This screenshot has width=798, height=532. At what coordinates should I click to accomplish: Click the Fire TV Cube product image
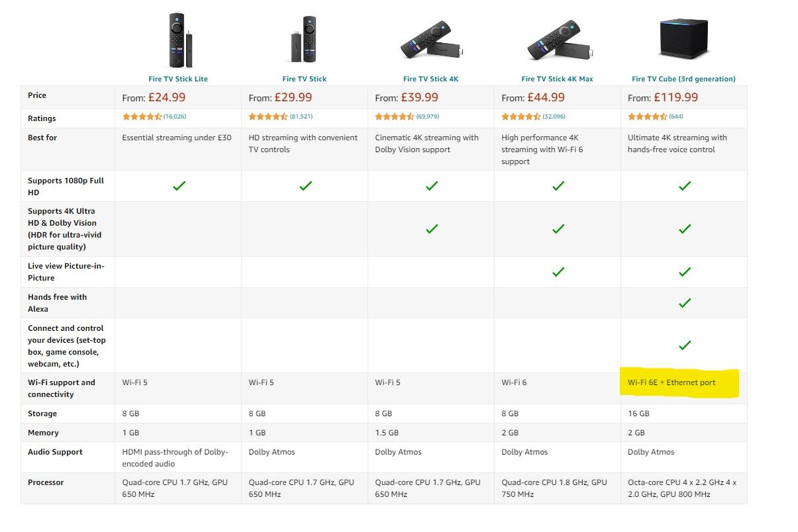coord(684,38)
